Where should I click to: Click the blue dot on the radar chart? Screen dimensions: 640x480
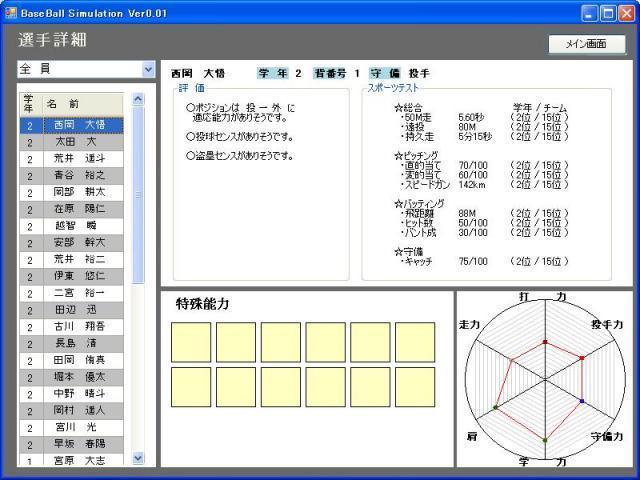point(582,401)
